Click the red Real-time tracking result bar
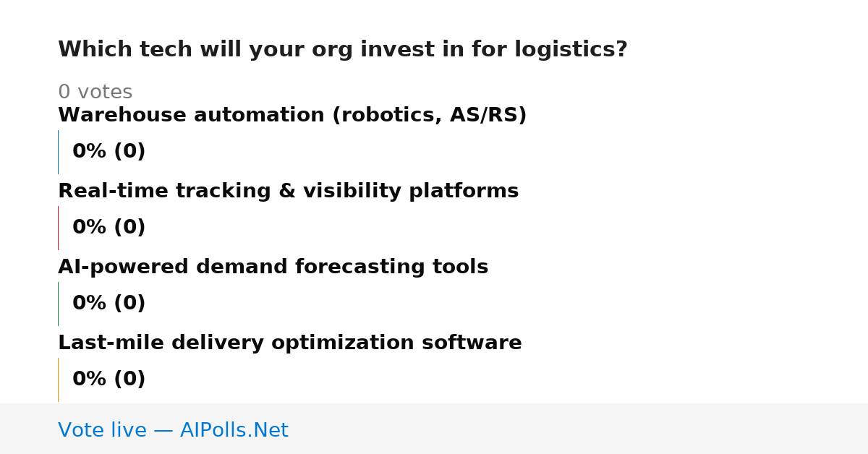 coord(58,228)
